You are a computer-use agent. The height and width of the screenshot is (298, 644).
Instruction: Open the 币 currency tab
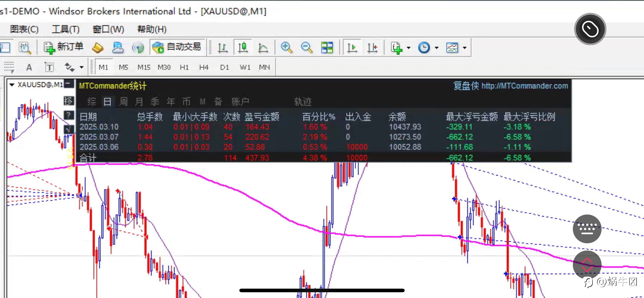click(186, 102)
